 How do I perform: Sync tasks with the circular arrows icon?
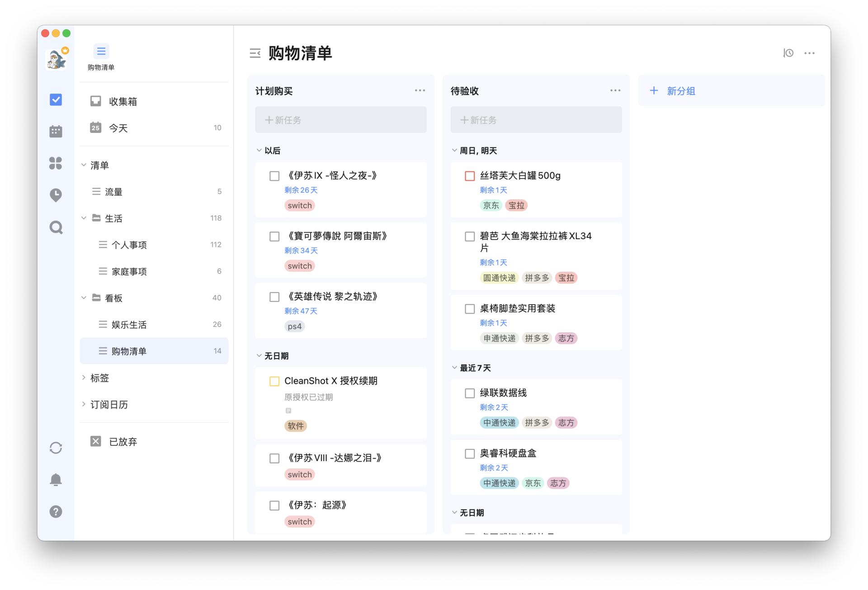point(55,448)
